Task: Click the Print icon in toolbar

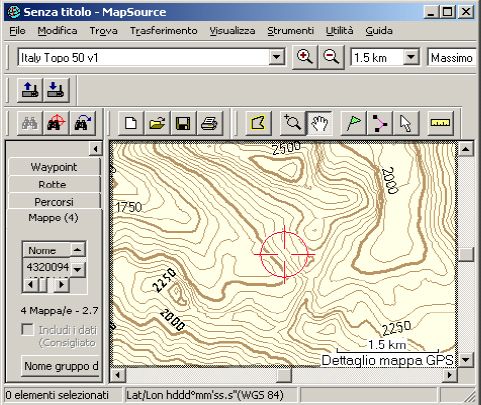Action: tap(210, 123)
